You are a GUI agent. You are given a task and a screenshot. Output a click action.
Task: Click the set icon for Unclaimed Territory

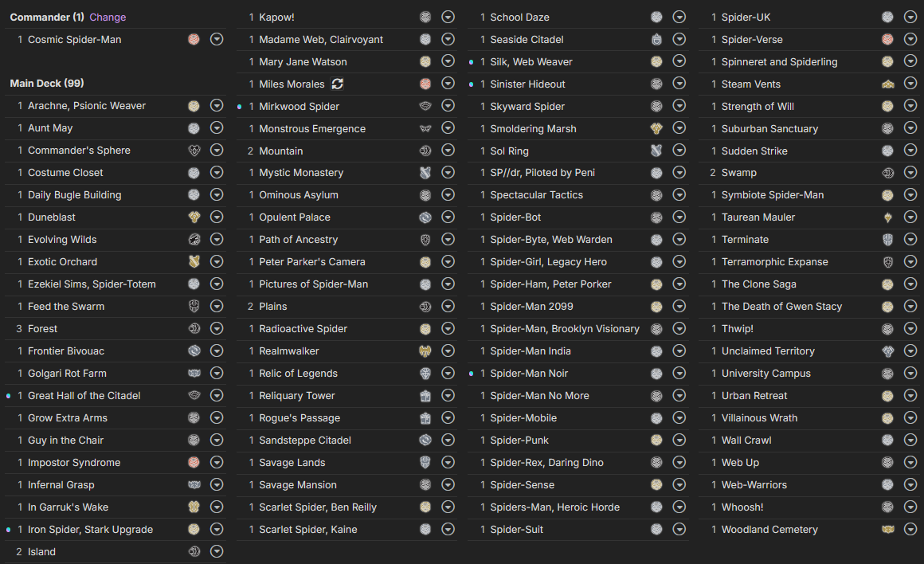point(887,351)
